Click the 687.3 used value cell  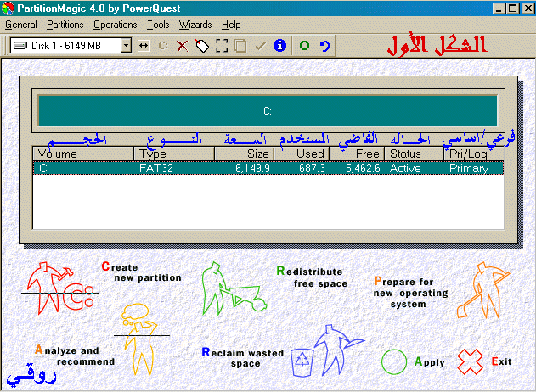point(312,168)
